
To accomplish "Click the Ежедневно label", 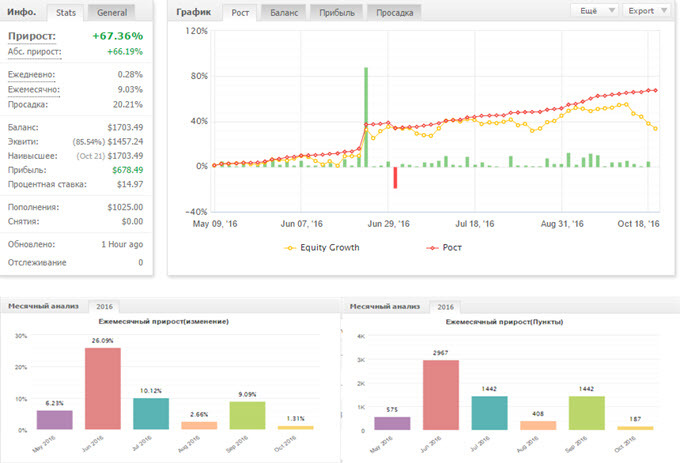I will pyautogui.click(x=31, y=75).
